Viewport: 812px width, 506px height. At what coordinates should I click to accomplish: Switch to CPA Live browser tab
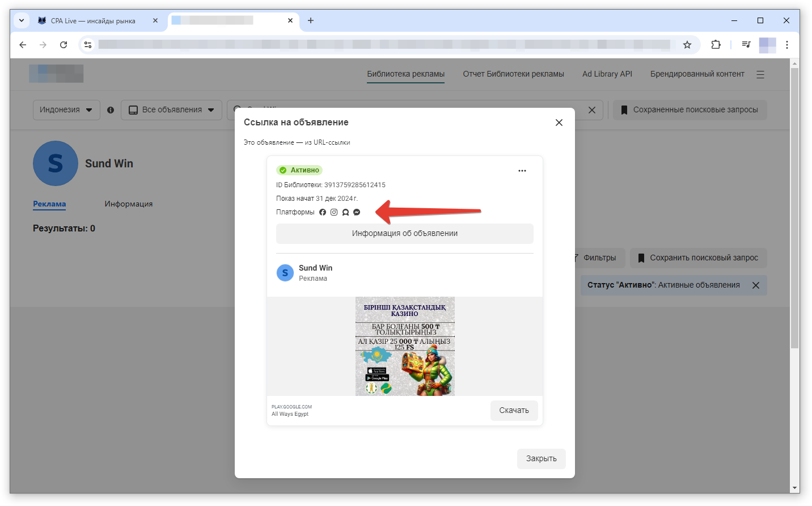pos(94,21)
